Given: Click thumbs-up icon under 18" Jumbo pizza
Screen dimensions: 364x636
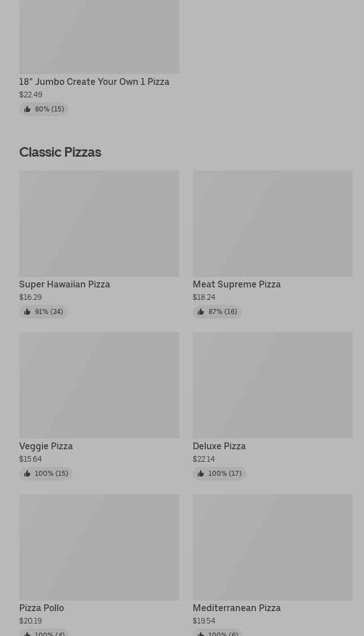Looking at the screenshot, I should tap(27, 109).
